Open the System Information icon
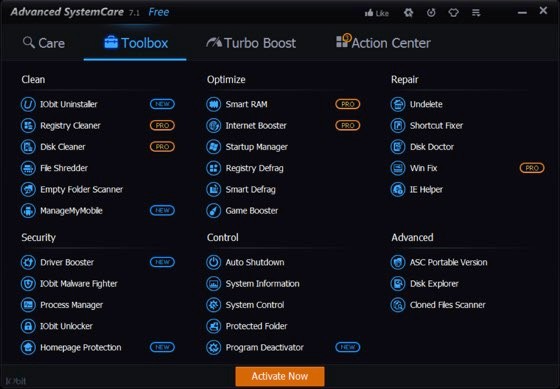This screenshot has width=560, height=389. click(214, 284)
